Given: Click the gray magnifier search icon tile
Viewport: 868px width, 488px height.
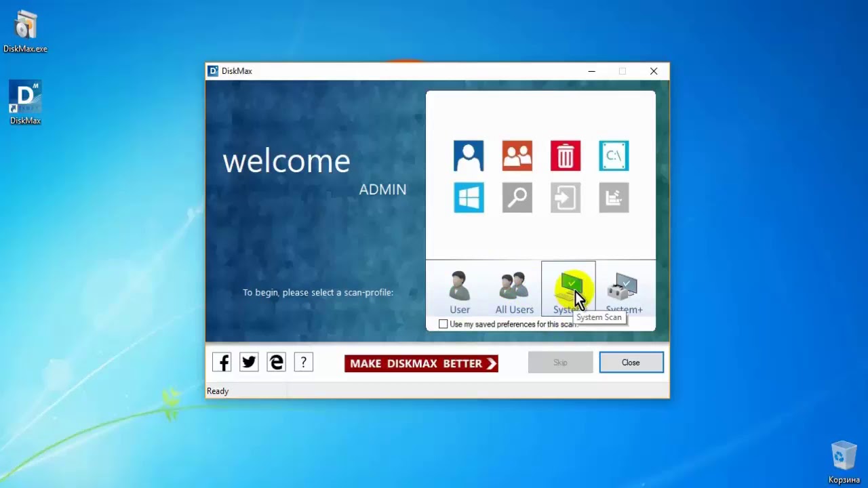Looking at the screenshot, I should coord(517,197).
